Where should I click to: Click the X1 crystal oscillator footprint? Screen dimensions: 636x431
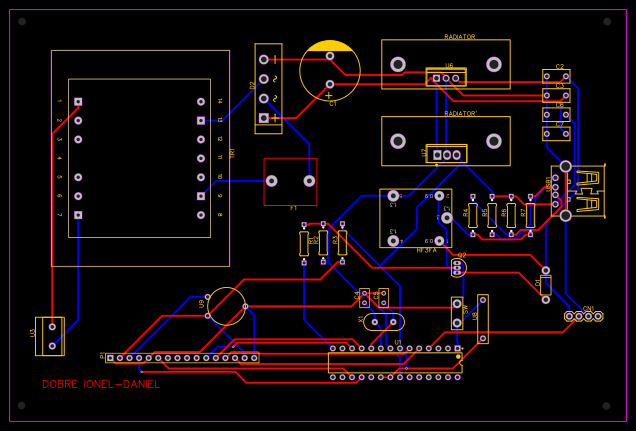pos(383,321)
